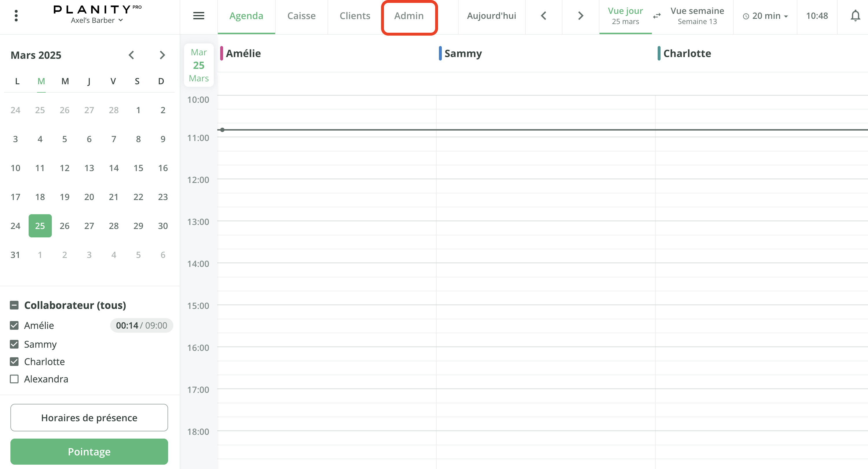Open Horaires de présence
This screenshot has width=868, height=469.
pos(89,417)
